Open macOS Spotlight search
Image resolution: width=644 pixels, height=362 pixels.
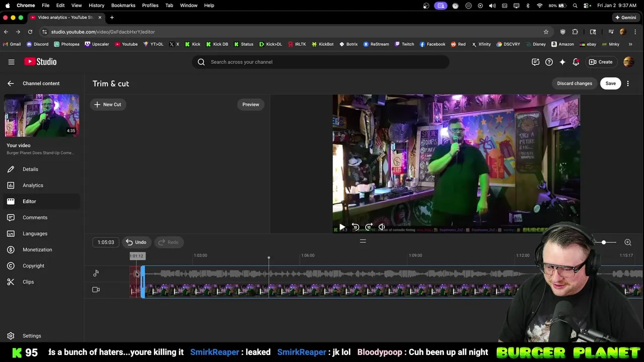[x=575, y=6]
